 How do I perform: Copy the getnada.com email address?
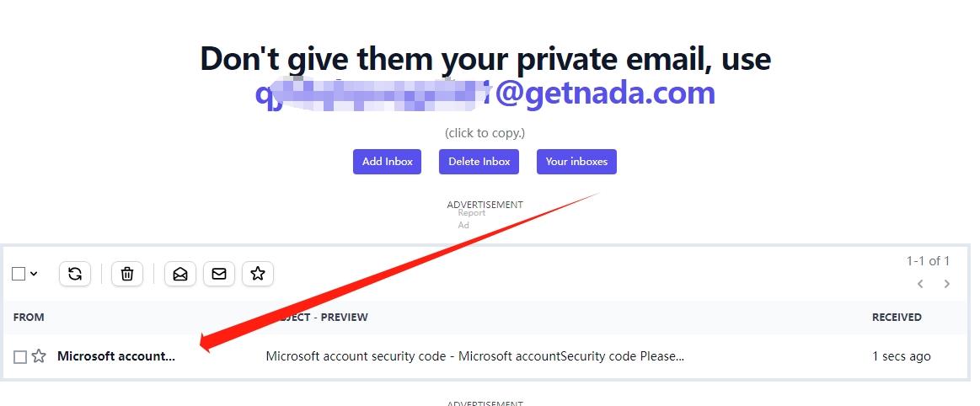[485, 93]
